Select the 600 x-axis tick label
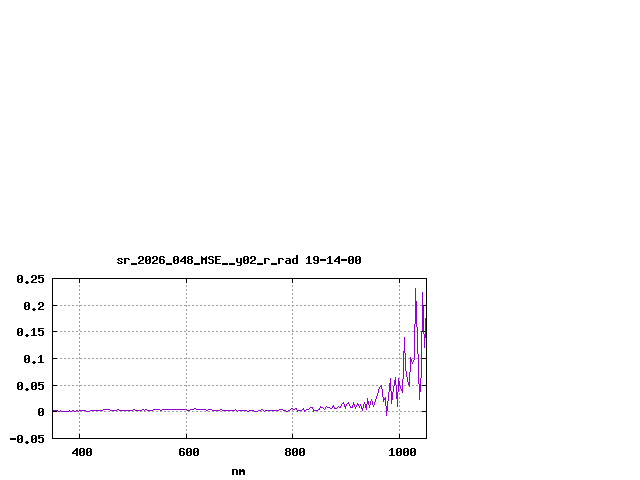The height and width of the screenshot is (480, 640). pos(188,453)
